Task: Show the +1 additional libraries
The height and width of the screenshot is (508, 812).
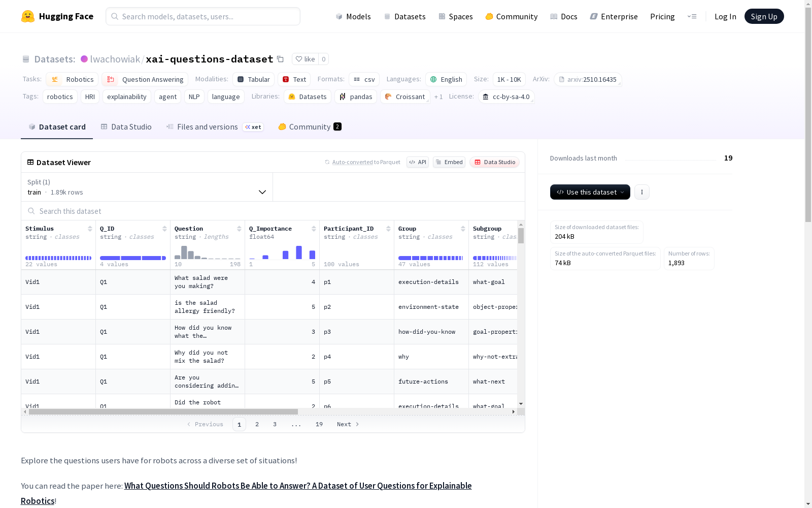Action: (438, 97)
